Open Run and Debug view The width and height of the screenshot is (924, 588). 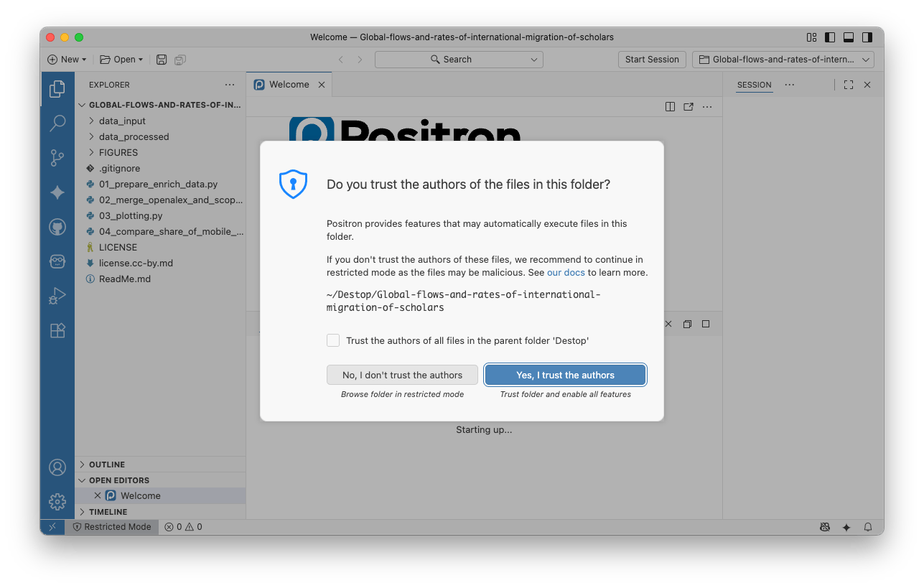(57, 296)
